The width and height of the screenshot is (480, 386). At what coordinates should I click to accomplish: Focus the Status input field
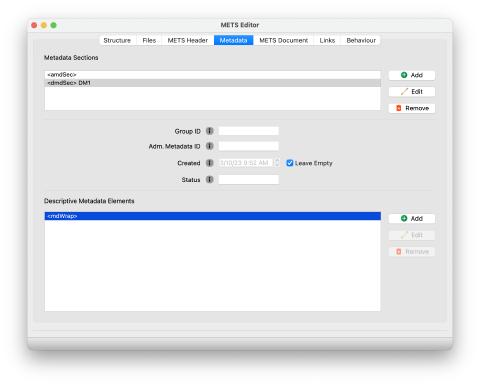248,180
